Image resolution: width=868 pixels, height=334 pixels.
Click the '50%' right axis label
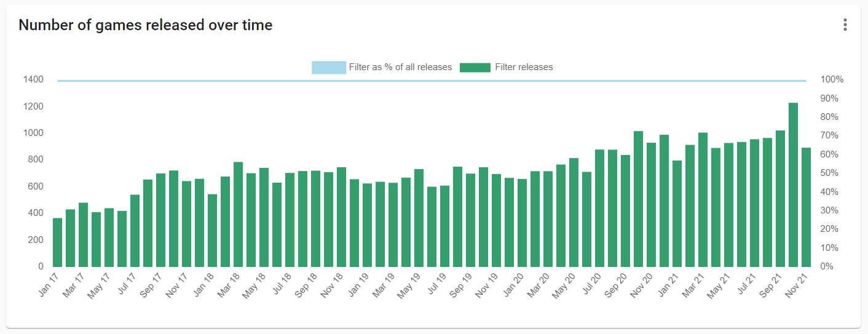click(830, 173)
